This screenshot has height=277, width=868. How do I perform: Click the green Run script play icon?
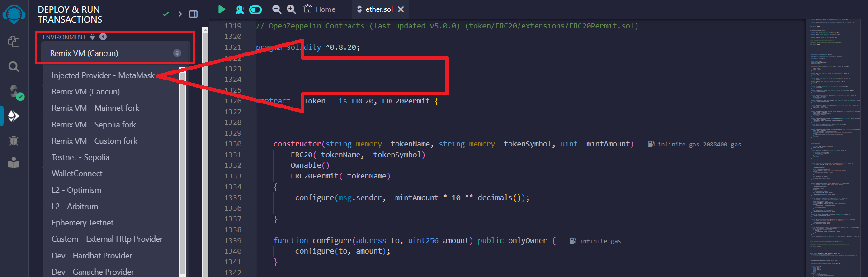pyautogui.click(x=222, y=9)
